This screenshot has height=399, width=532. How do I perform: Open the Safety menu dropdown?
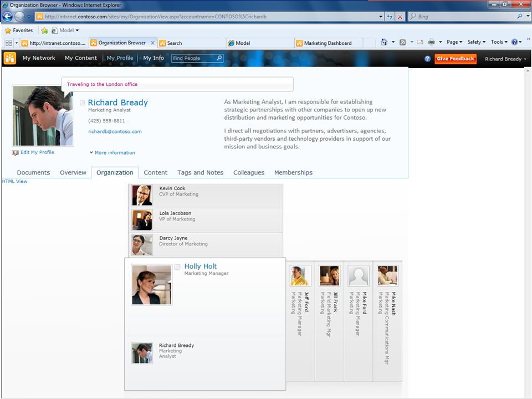[477, 42]
